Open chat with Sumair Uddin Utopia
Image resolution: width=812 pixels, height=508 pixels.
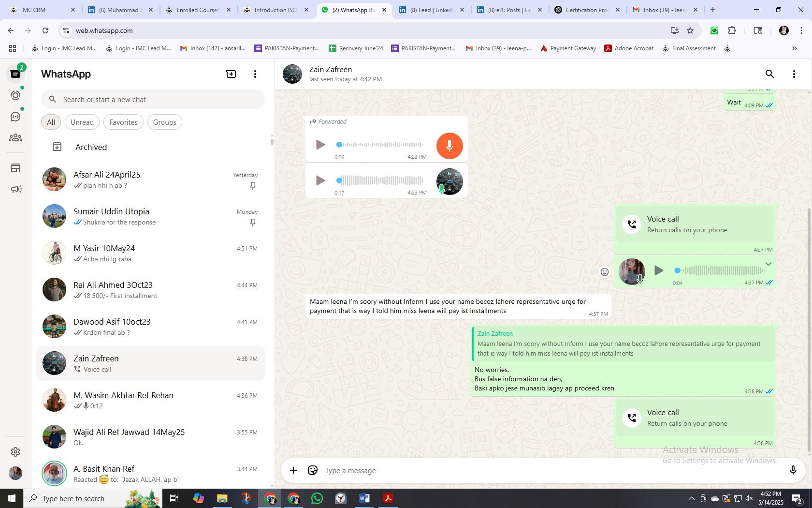(151, 216)
